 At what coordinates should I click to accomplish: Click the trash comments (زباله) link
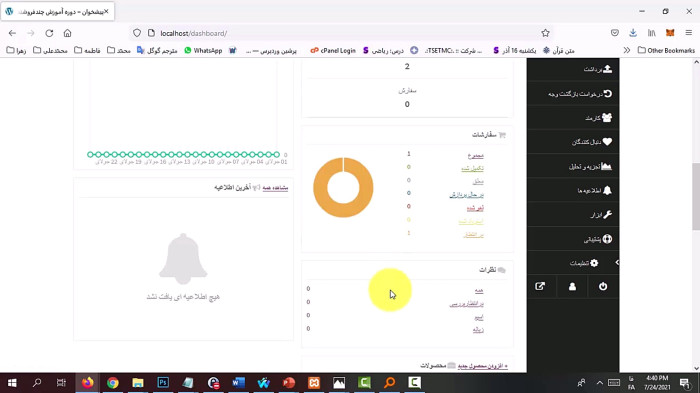(x=478, y=330)
